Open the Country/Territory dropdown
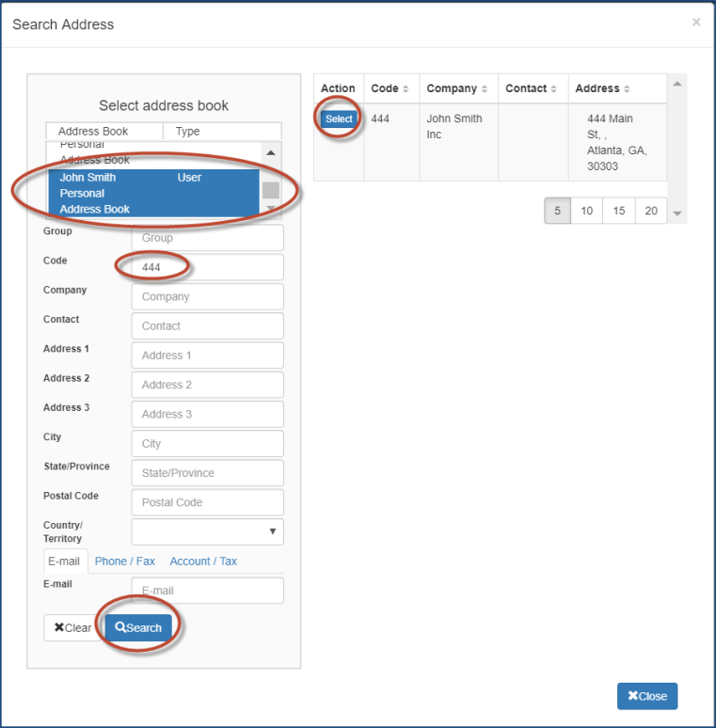Image resolution: width=716 pixels, height=728 pixels. pos(207,531)
